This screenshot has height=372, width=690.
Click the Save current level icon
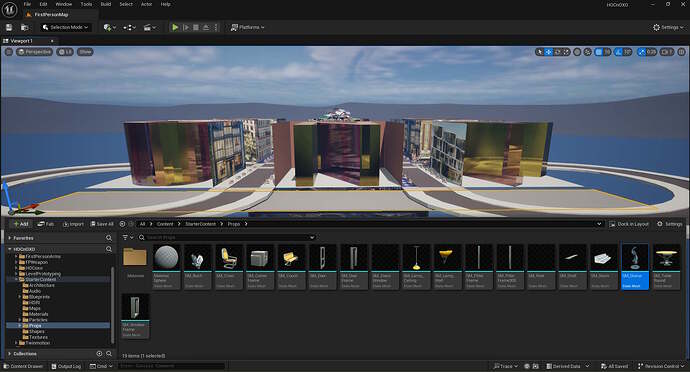tap(9, 27)
